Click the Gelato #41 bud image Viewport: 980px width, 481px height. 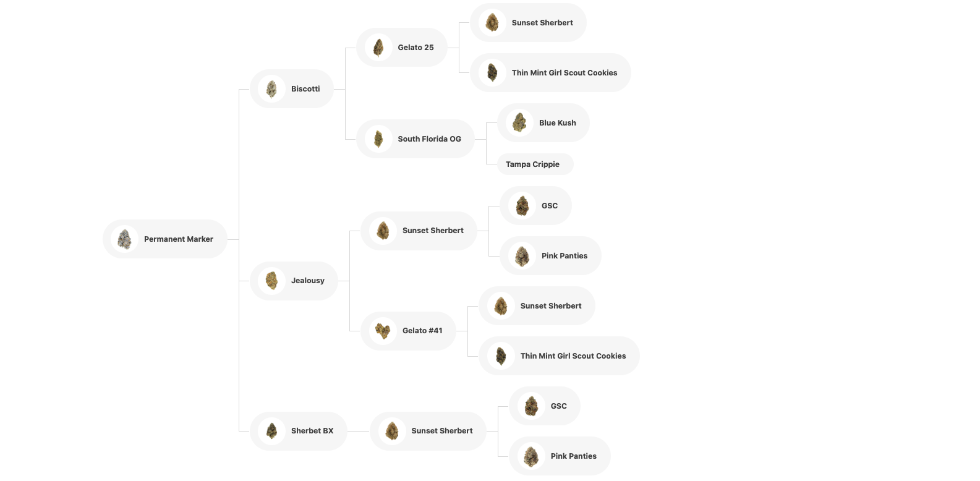pos(383,331)
